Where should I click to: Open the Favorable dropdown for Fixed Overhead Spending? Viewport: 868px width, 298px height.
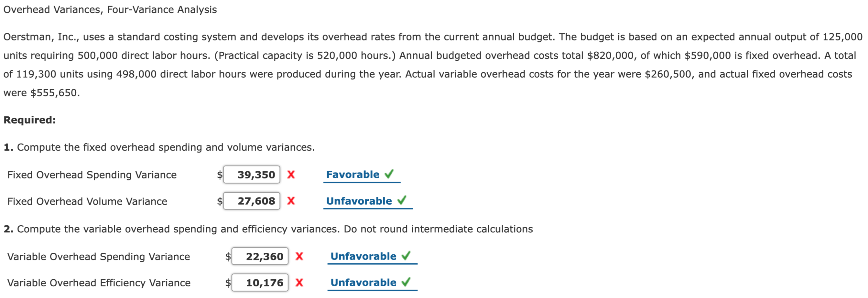[352, 174]
